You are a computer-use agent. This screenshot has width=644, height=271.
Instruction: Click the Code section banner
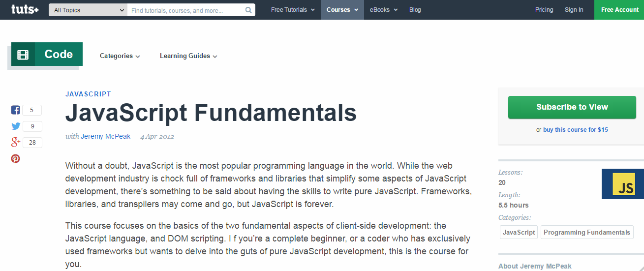pos(47,54)
